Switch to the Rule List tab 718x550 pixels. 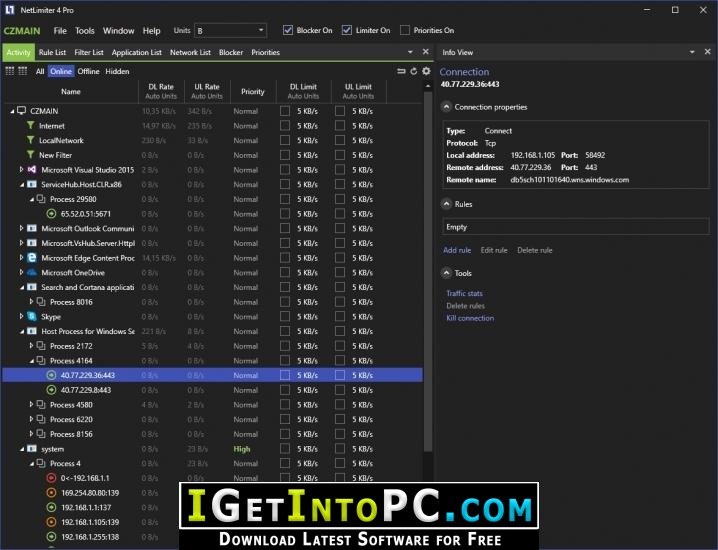(x=52, y=52)
